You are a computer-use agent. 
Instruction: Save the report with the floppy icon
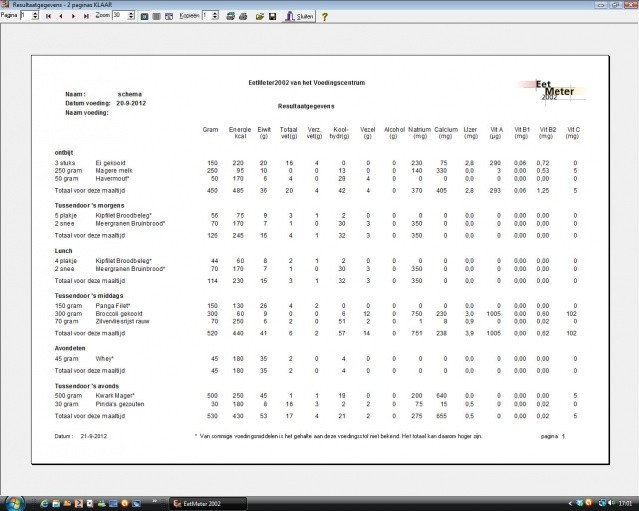click(x=273, y=16)
